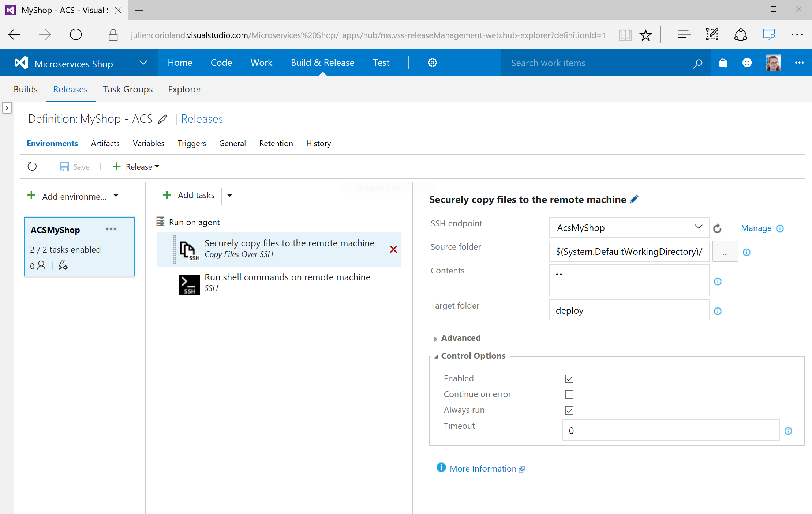Viewport: 812px width, 514px height.
Task: Open reading view book icon
Action: [x=625, y=35]
